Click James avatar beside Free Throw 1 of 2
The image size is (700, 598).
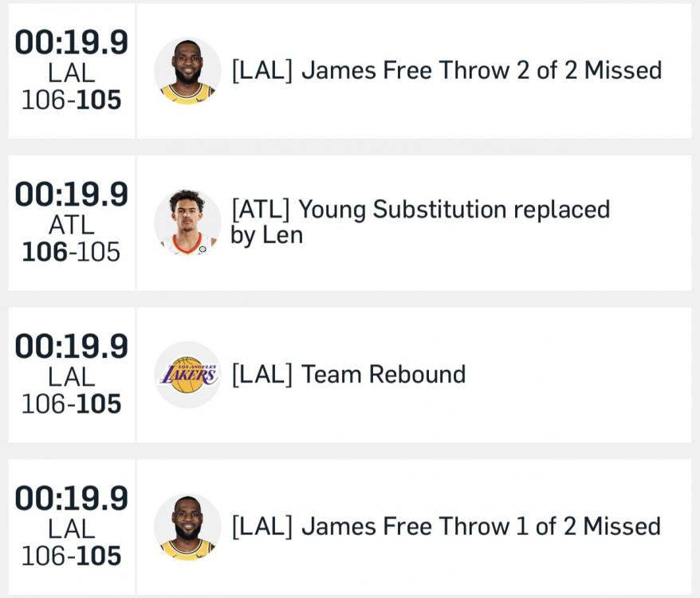point(187,526)
